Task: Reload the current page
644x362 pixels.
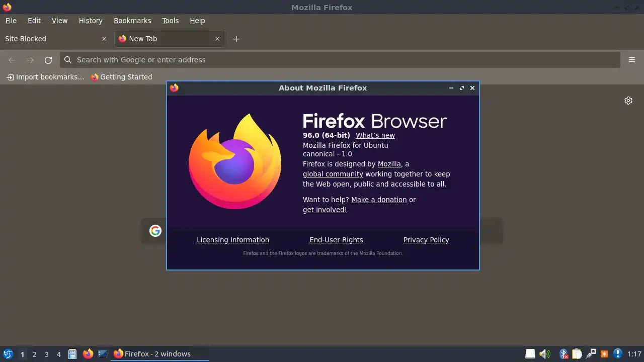Action: pos(48,60)
